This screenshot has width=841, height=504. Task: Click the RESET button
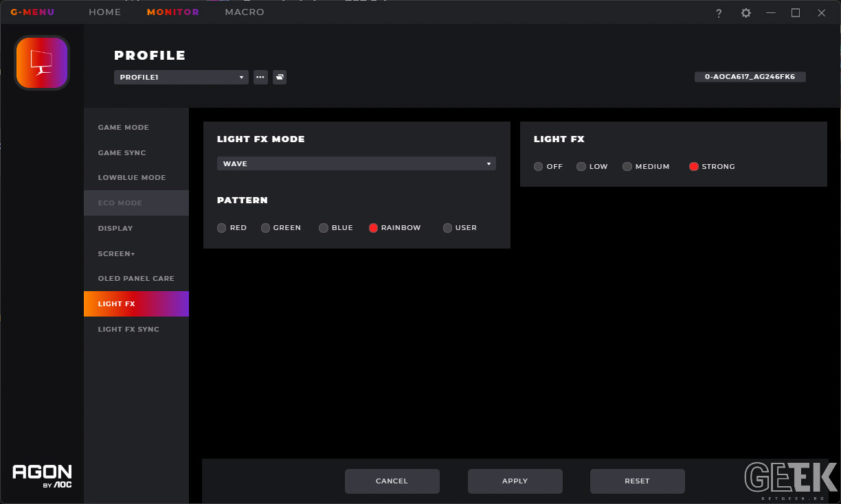pos(637,481)
